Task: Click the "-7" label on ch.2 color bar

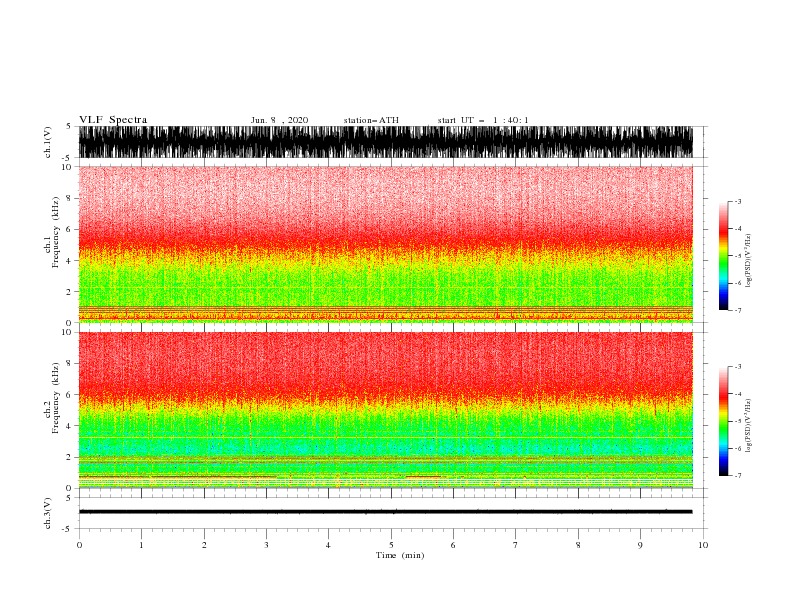Action: tap(737, 476)
